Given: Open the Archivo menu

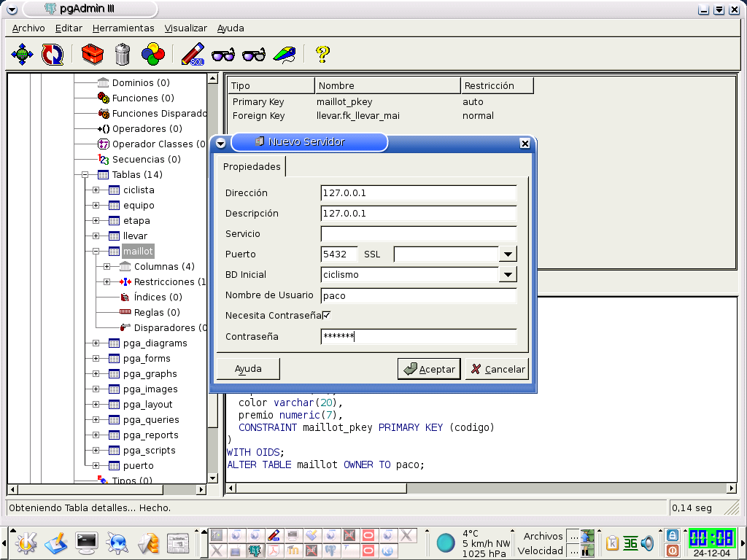Looking at the screenshot, I should [x=28, y=28].
